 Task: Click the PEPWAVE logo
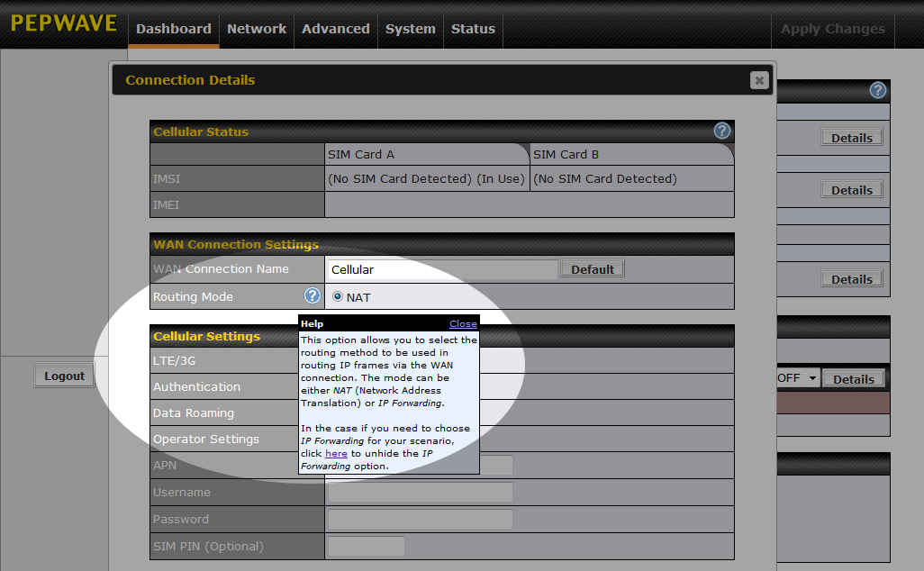click(63, 23)
